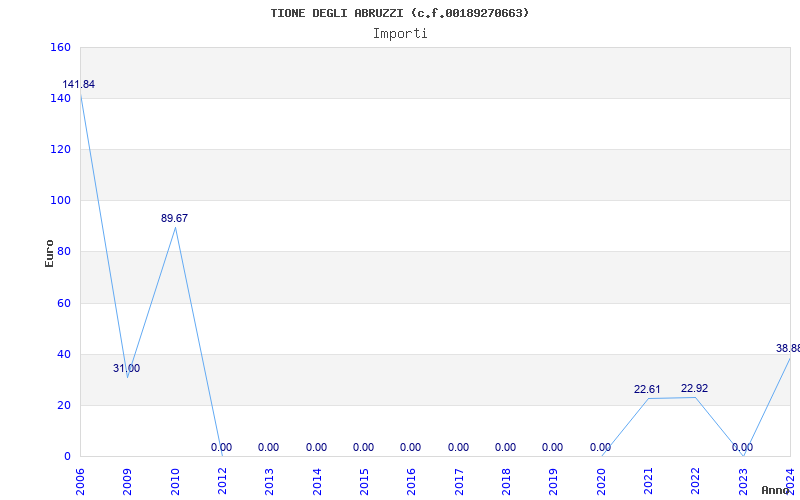Select the 2014 year label
This screenshot has height=500, width=800.
point(317,482)
